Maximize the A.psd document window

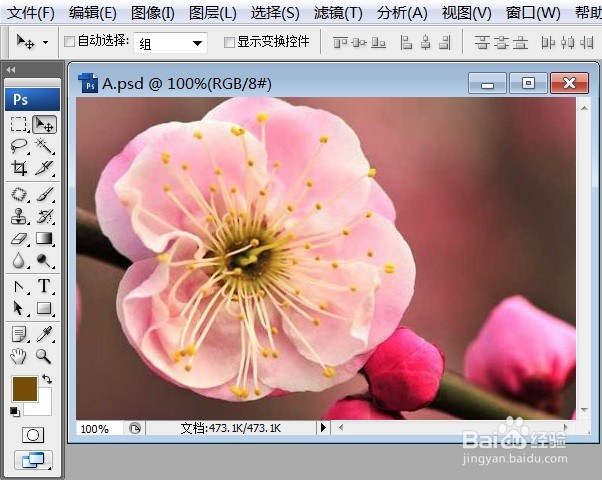click(x=528, y=83)
